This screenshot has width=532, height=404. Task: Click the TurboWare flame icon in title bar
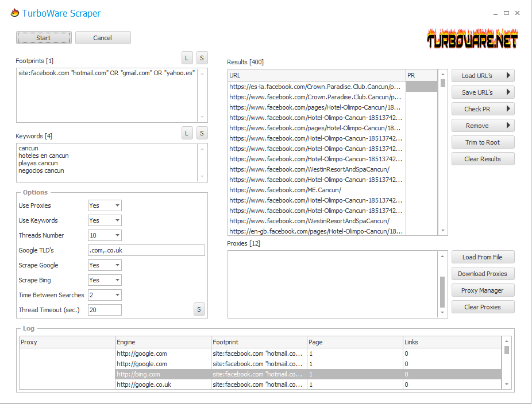pos(14,13)
